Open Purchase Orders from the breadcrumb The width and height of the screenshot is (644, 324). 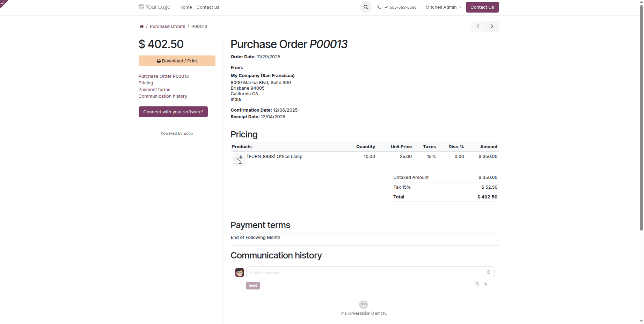point(168,26)
